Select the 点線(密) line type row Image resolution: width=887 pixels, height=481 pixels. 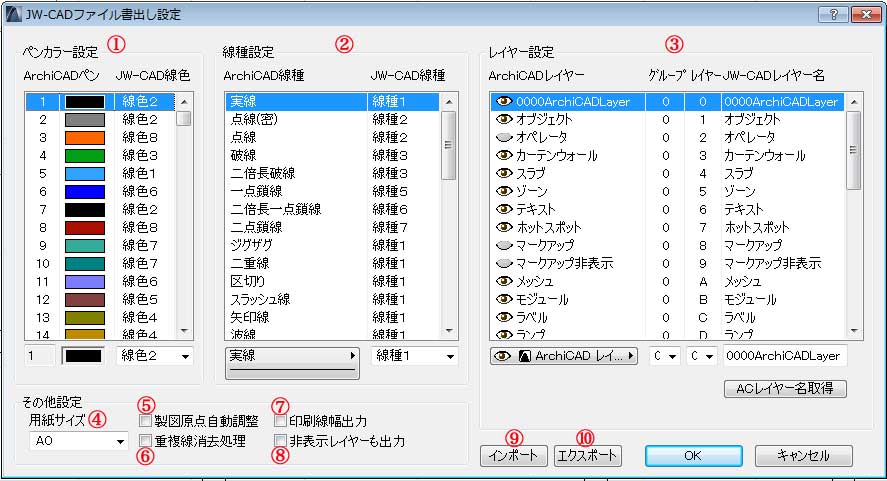(332, 119)
